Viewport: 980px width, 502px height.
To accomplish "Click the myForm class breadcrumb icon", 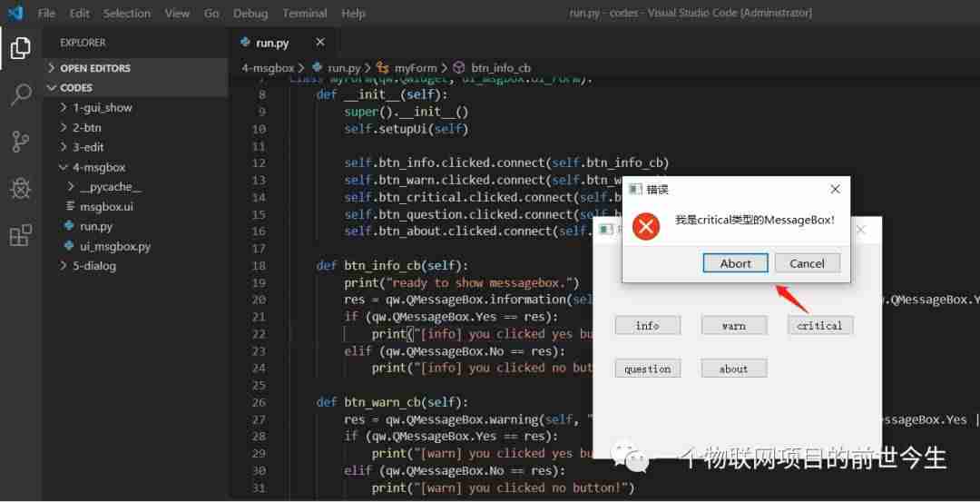I will 383,67.
